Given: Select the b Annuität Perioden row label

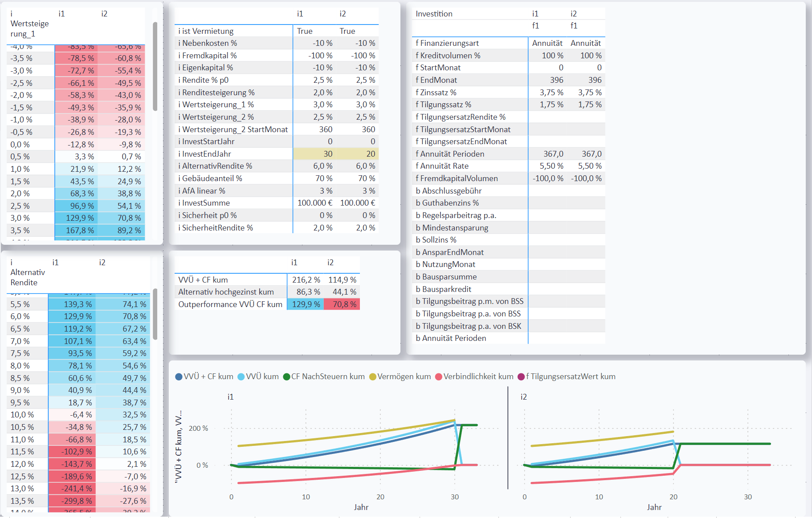Looking at the screenshot, I should pos(451,338).
